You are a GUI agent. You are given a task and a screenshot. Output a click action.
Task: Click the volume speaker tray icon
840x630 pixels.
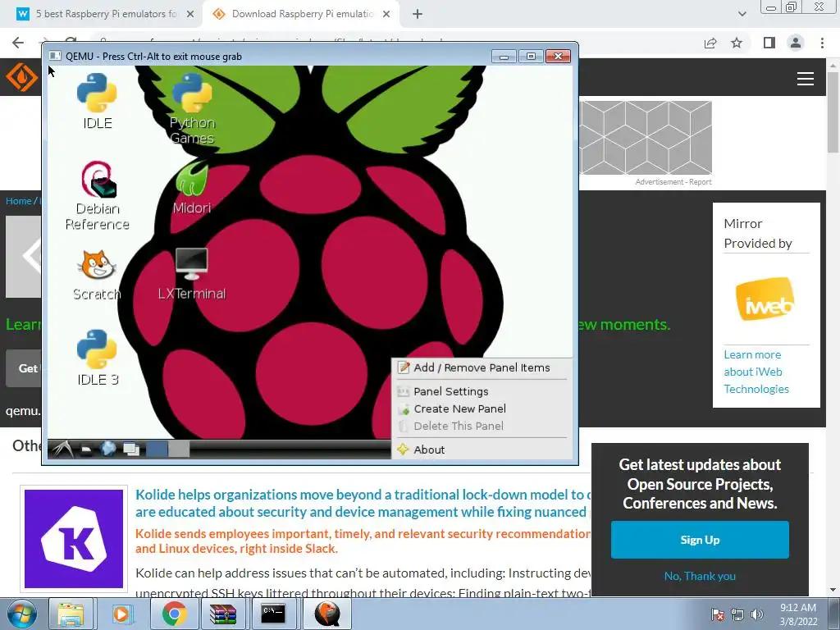tap(757, 615)
